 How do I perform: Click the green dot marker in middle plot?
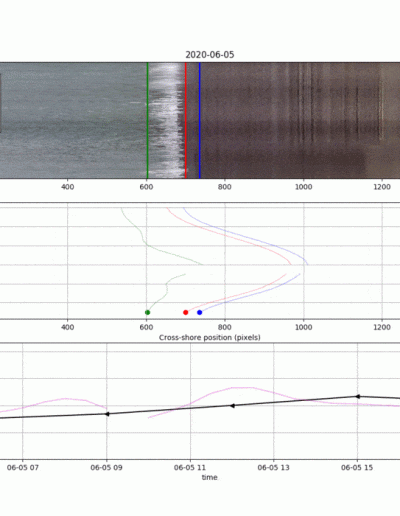pos(148,312)
